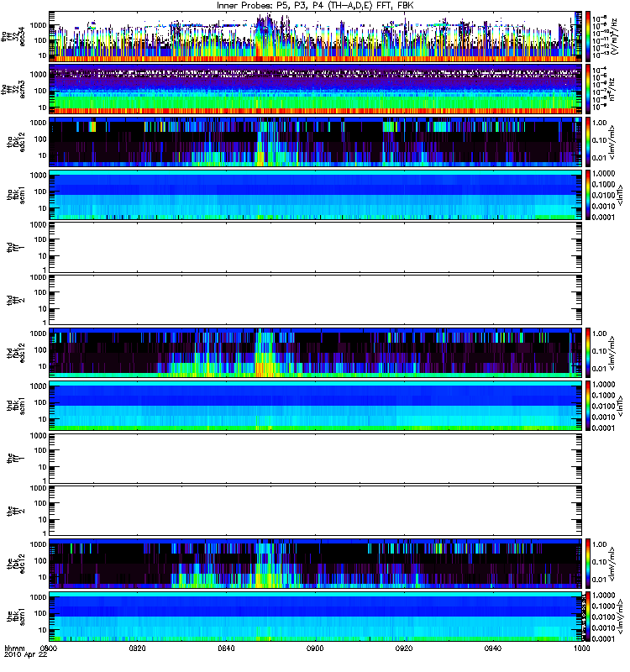This screenshot has height=672, width=630.
Task: Click the 'thd fff 1' y-axis label
Action: pyautogui.click(x=16, y=248)
